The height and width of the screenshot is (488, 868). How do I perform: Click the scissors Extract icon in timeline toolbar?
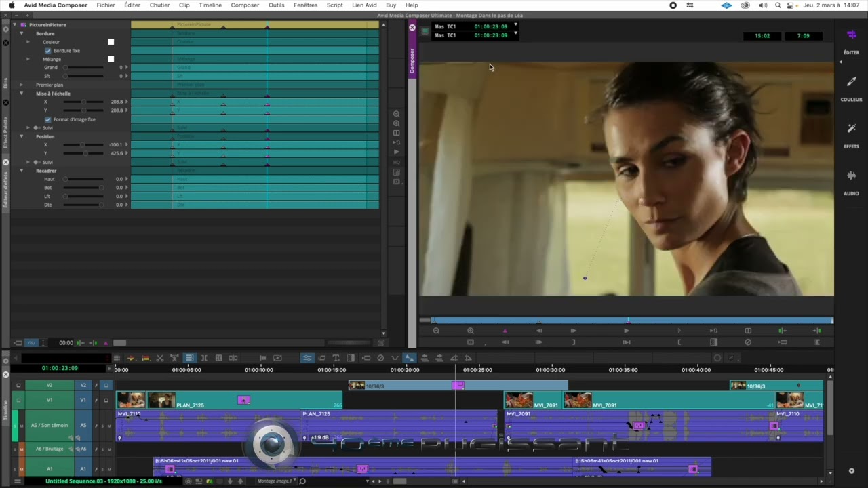[x=160, y=358]
